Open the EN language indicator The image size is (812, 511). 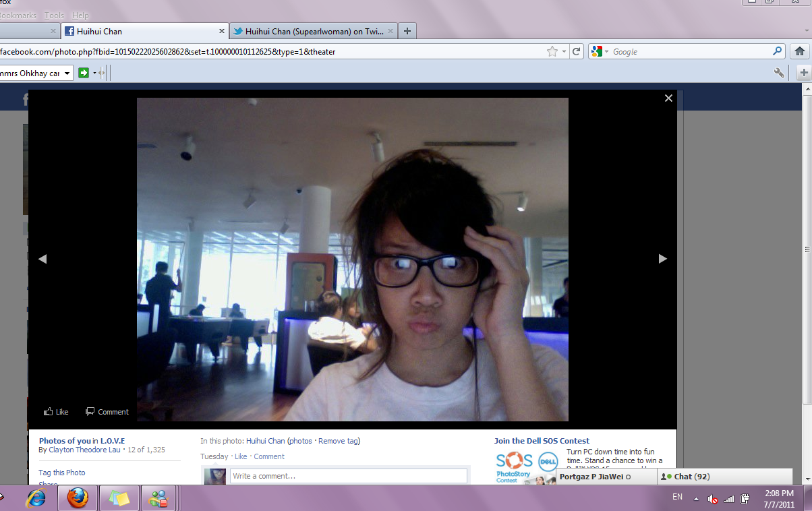point(677,497)
